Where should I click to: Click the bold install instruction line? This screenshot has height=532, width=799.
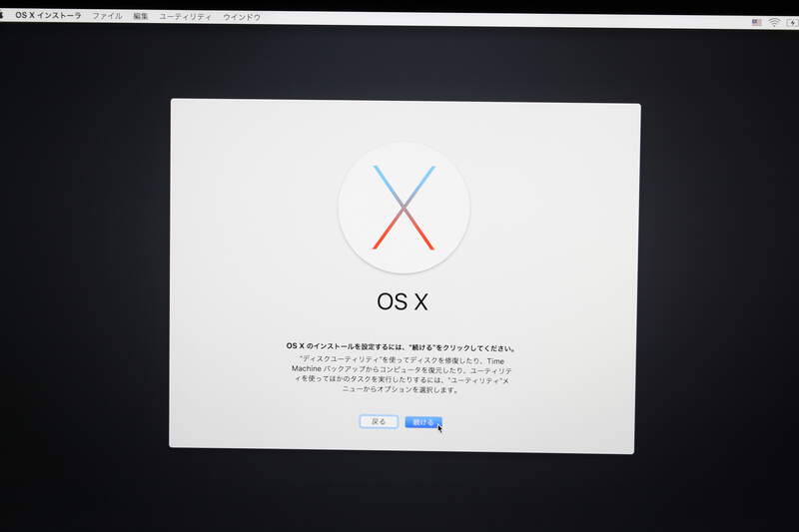click(401, 348)
